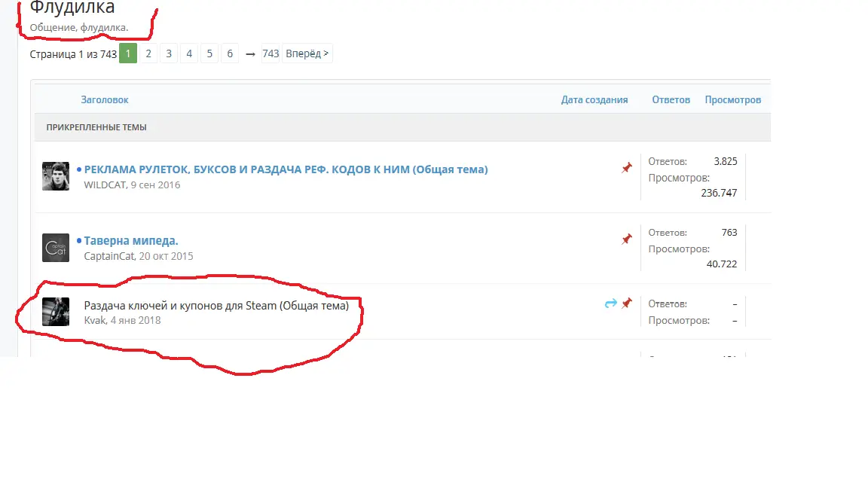
Task: Click pin icon on РЕКЛАМА РУЛЕТОК thread
Action: [x=627, y=168]
